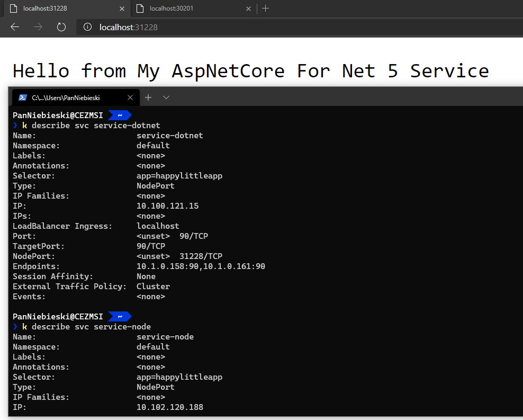The image size is (523, 420).
Task: Click the browser forward arrow
Action: click(x=38, y=27)
